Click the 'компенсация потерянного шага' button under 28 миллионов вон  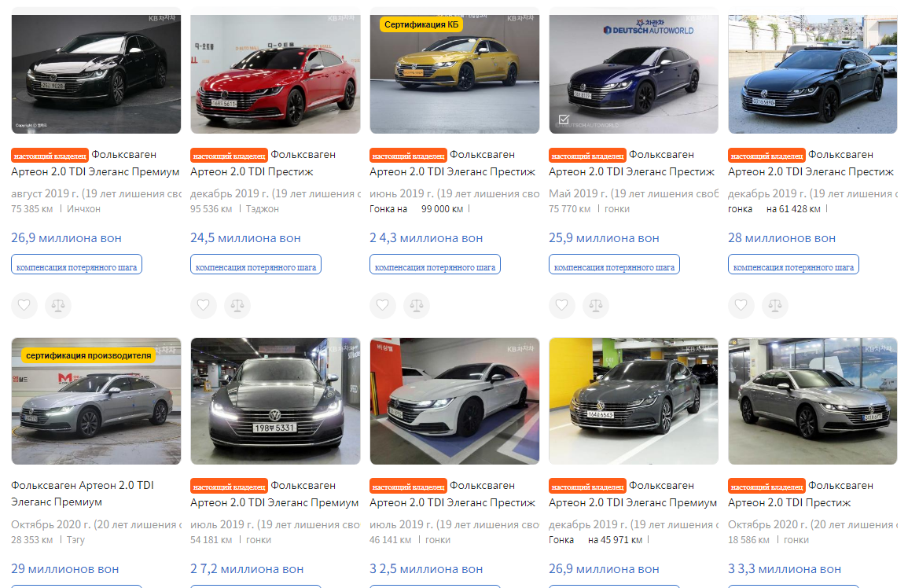point(794,264)
